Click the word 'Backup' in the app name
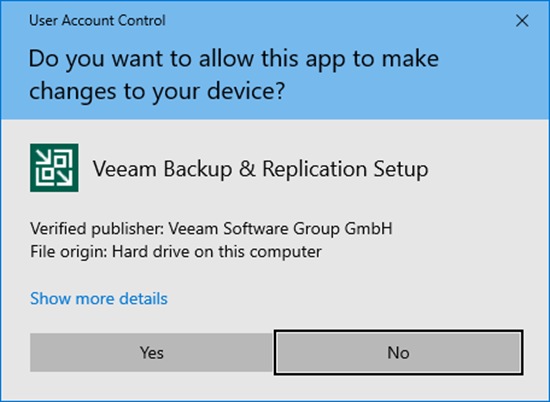 click(198, 169)
